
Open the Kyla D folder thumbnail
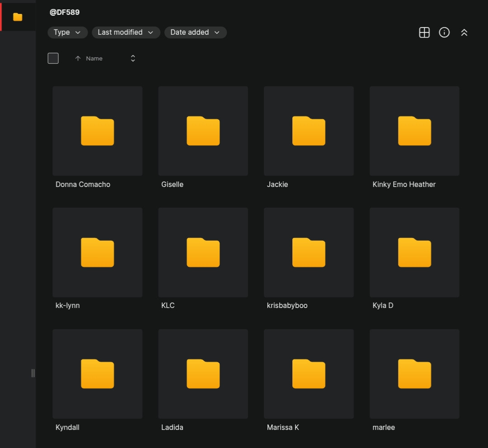click(x=414, y=252)
